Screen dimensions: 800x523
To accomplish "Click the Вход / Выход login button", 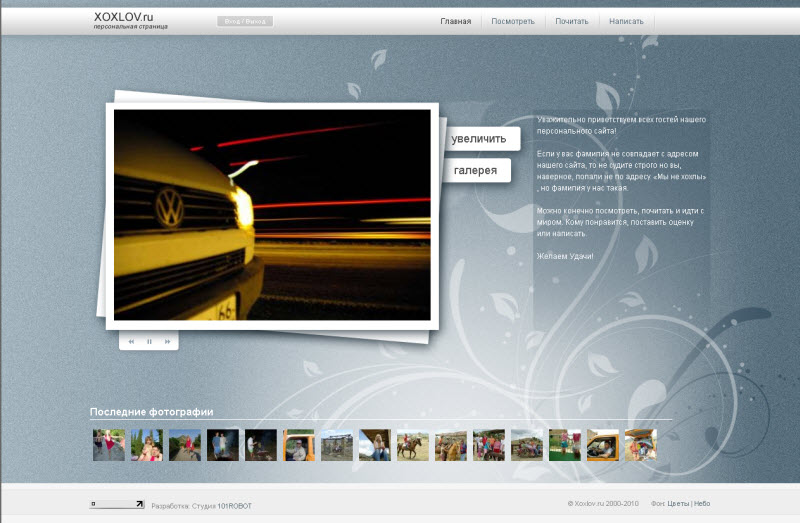I will click(x=245, y=21).
